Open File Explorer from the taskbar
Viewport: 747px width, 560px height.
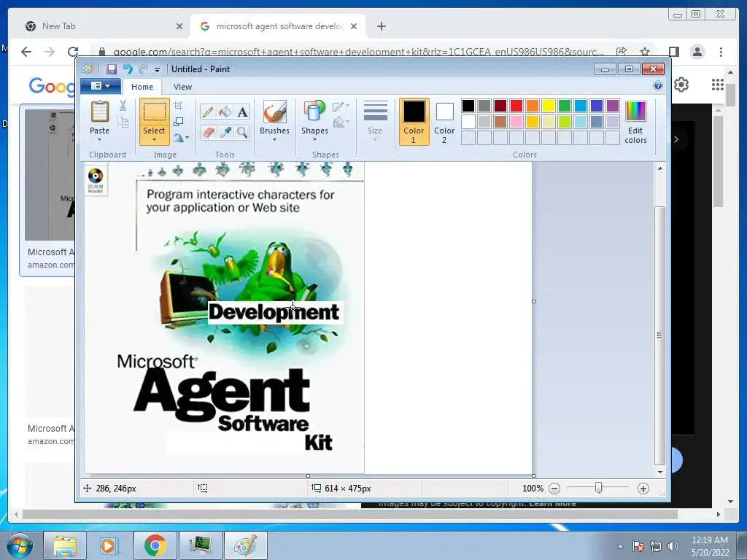tap(65, 545)
